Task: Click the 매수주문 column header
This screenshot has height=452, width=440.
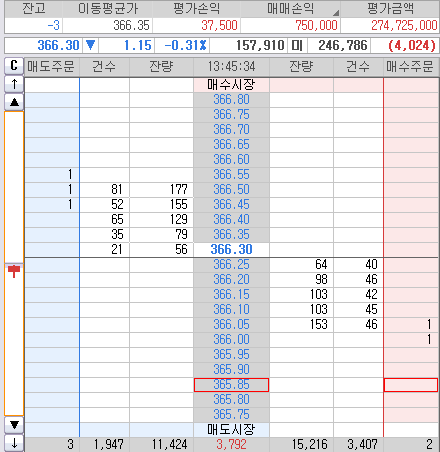Action: (x=411, y=66)
